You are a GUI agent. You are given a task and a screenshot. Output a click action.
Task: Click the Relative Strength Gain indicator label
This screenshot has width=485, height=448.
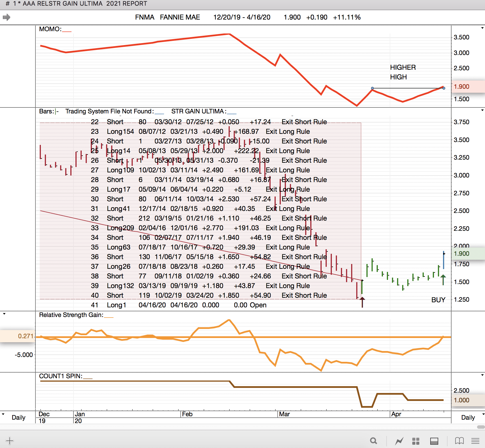coord(71,315)
